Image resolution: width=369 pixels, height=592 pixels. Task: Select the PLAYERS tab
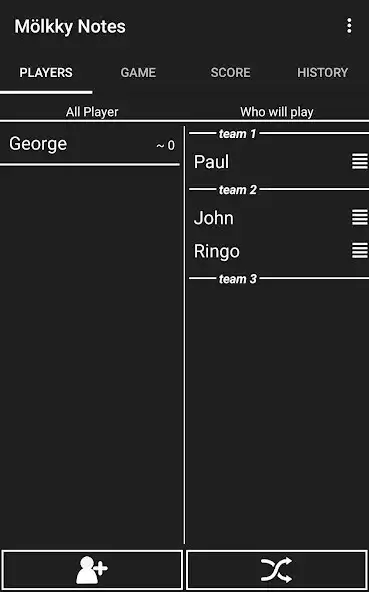[46, 72]
